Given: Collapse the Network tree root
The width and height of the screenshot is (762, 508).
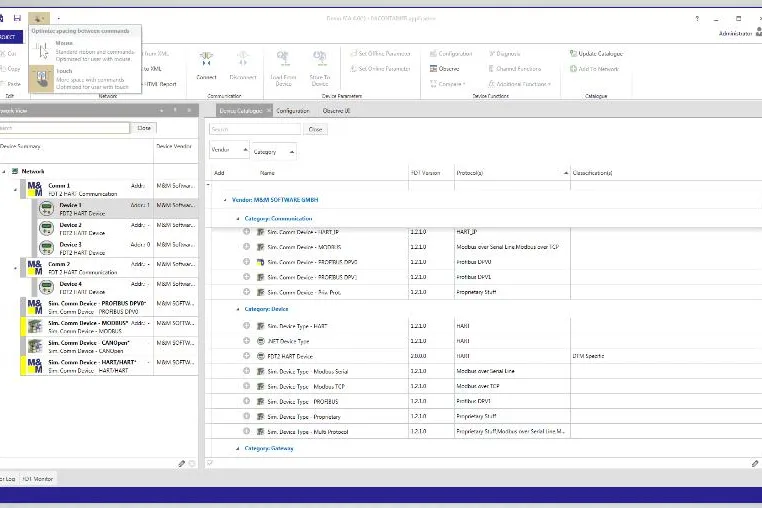Looking at the screenshot, I should pyautogui.click(x=4, y=172).
